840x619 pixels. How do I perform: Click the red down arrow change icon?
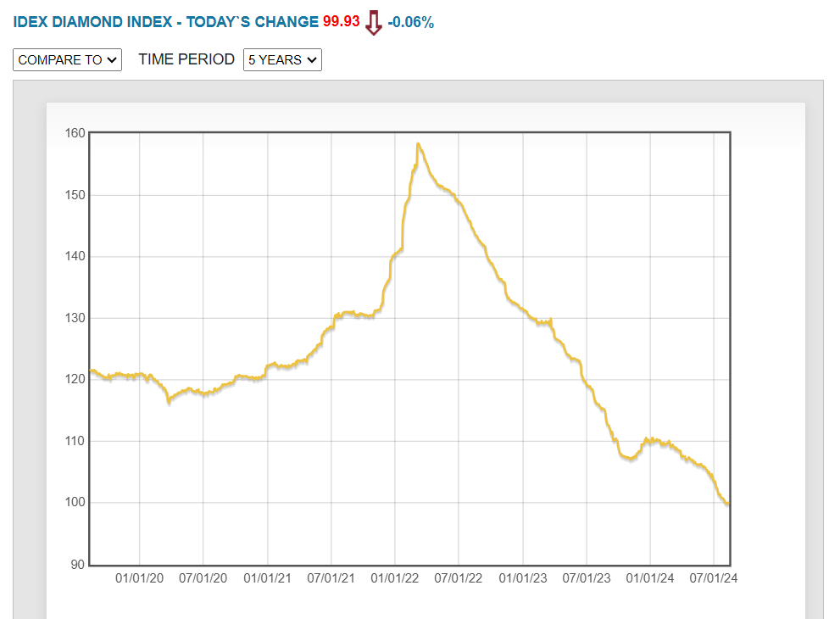[x=374, y=23]
